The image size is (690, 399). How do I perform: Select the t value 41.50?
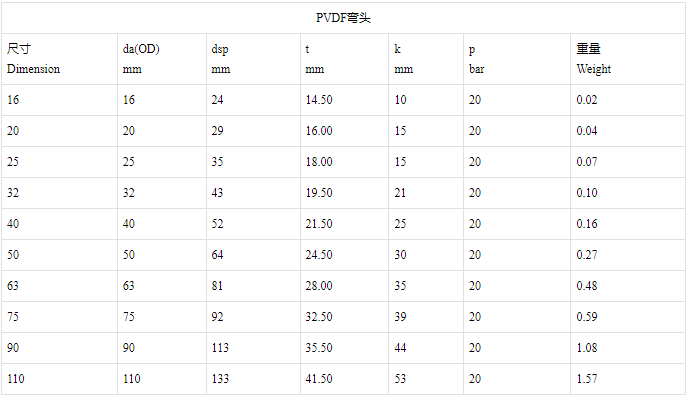(319, 379)
